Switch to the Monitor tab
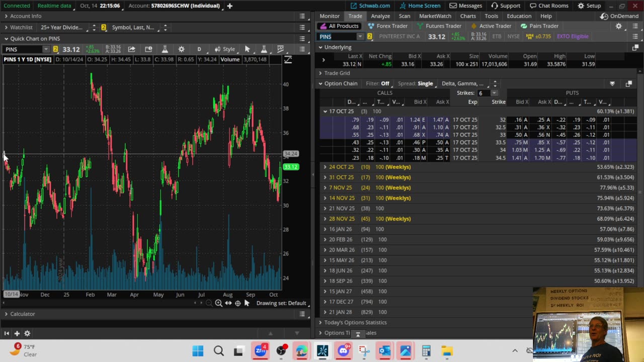Screen dimensions: 644x362 [x=330, y=16]
